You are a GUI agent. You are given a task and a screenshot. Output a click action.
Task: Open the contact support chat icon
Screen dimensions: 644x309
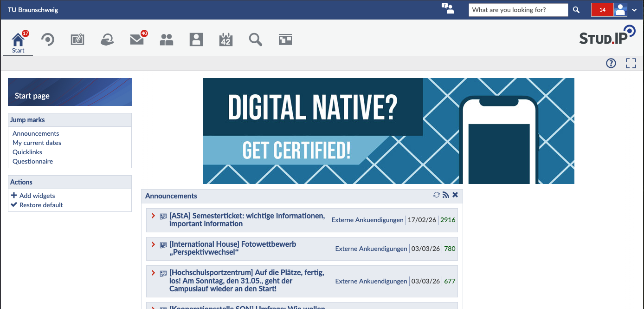pos(447,9)
